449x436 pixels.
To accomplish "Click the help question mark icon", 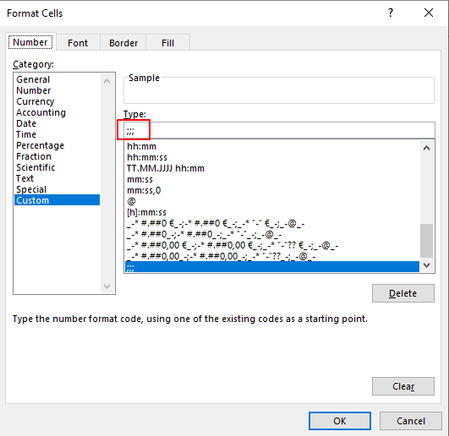I will 391,13.
